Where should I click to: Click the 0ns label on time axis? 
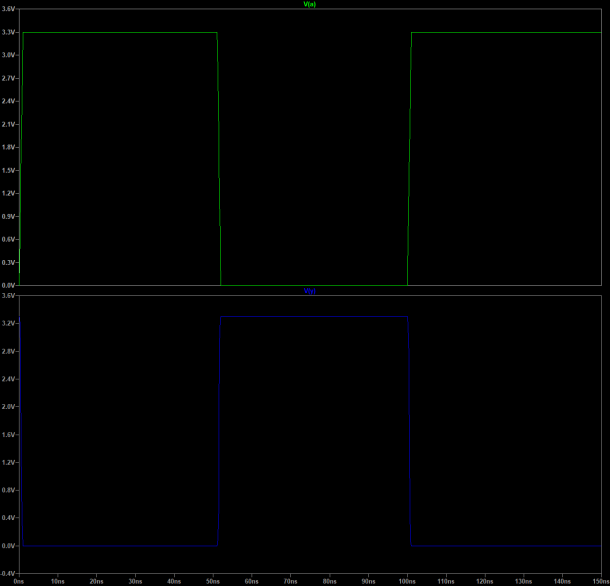click(20, 580)
